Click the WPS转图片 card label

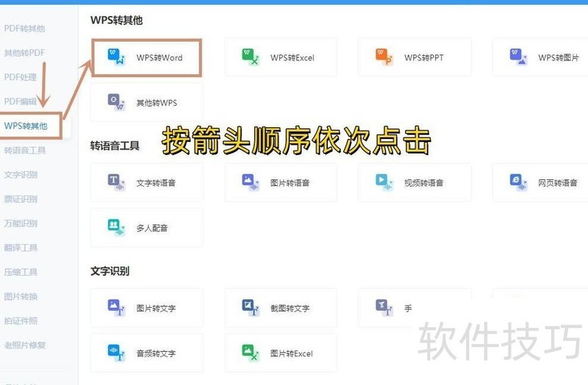(559, 58)
